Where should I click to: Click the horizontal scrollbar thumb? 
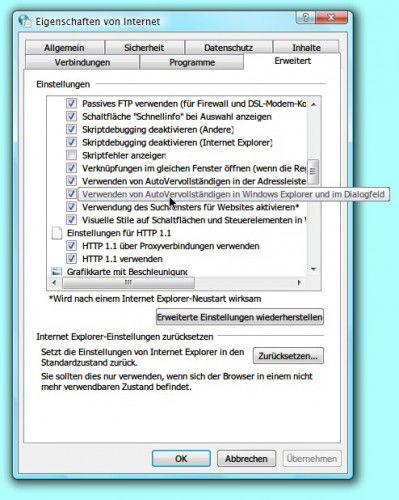pos(128,283)
